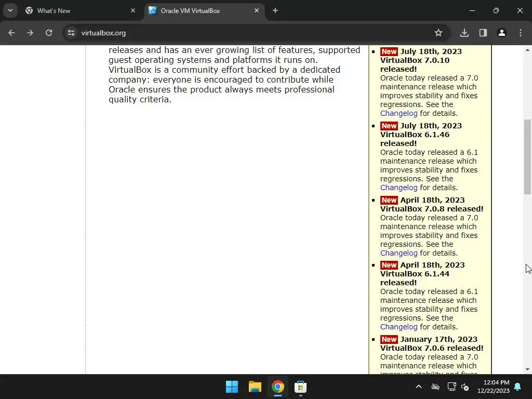Screen dimensions: 532x399
Task: Show hidden system tray icons
Action: click(419, 387)
